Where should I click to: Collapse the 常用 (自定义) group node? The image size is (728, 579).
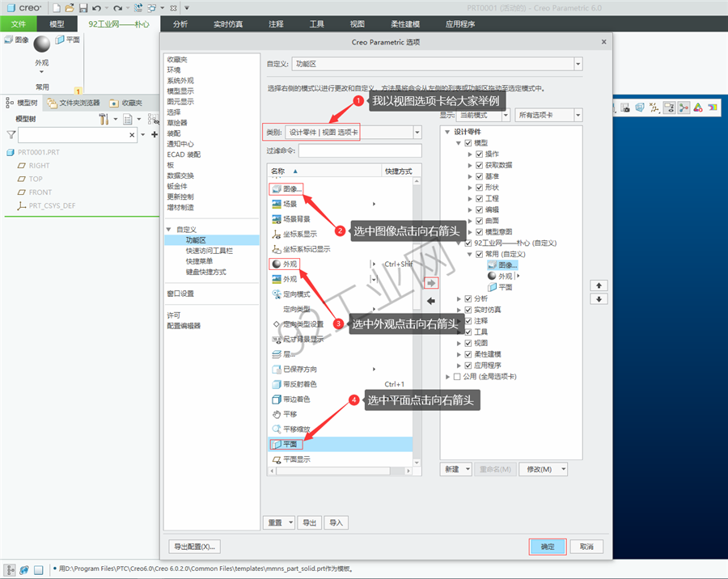pos(469,254)
